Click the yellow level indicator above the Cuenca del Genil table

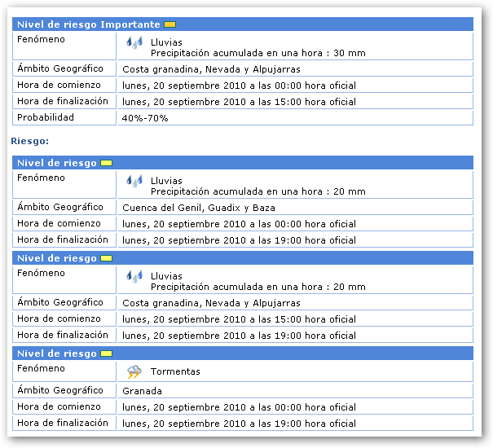[x=106, y=163]
